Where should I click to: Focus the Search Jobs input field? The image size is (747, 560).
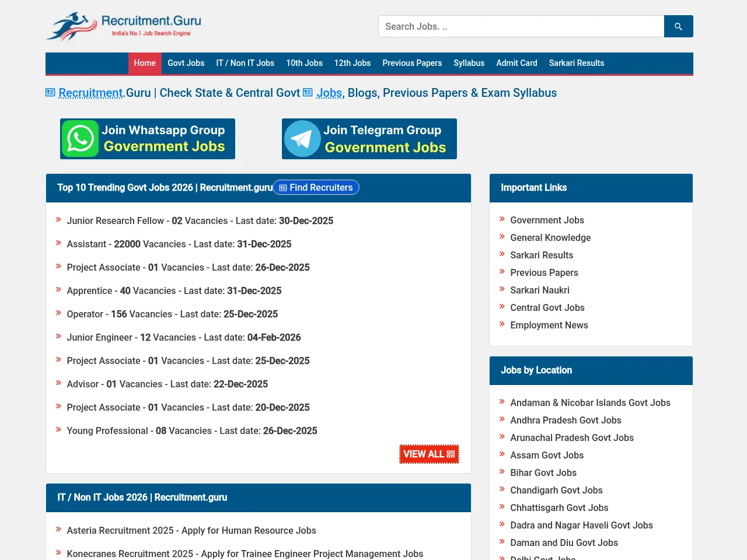pyautogui.click(x=521, y=26)
